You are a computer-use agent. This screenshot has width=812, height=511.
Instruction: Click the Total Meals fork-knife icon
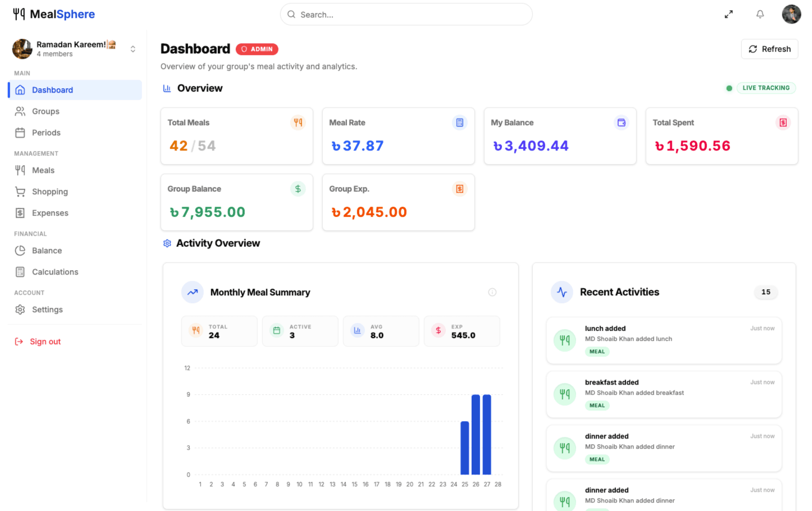298,122
